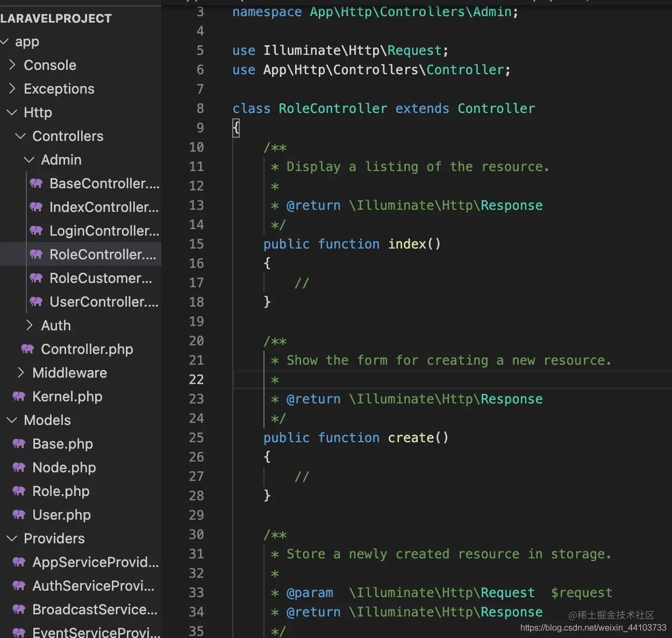The height and width of the screenshot is (638, 672).
Task: Collapse the app folder chevron
Action: [4, 41]
